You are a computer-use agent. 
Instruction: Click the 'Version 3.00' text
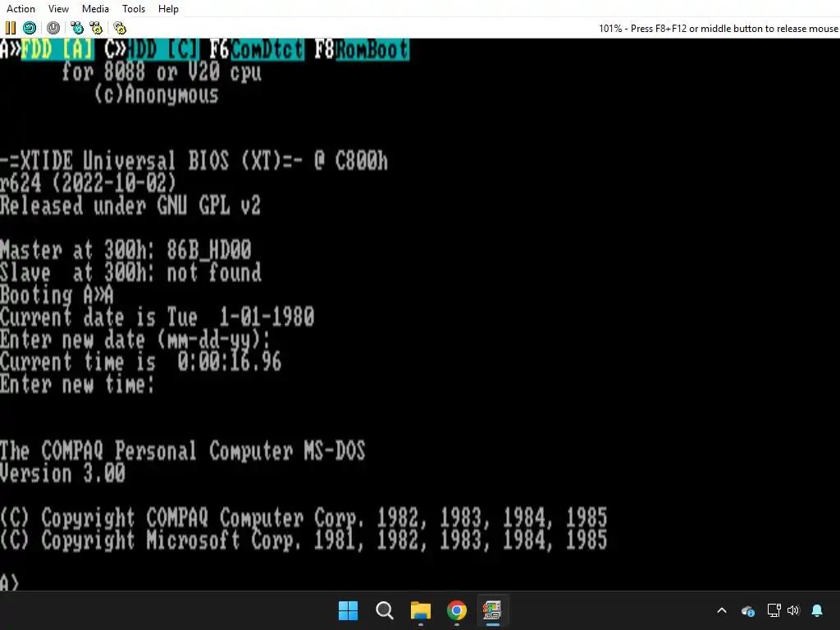point(62,473)
